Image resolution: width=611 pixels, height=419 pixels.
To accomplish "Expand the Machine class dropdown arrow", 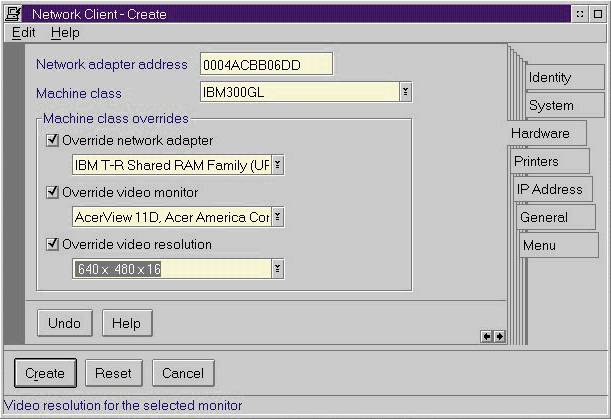I will pyautogui.click(x=405, y=92).
